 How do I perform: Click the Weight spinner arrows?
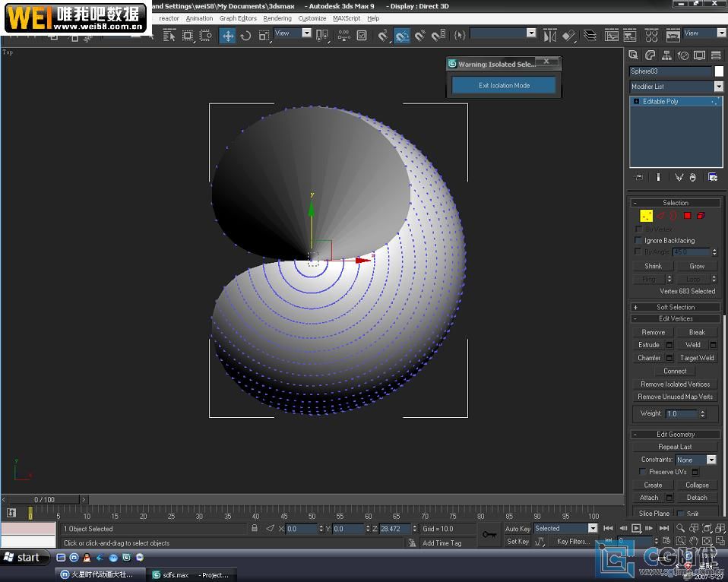[702, 413]
